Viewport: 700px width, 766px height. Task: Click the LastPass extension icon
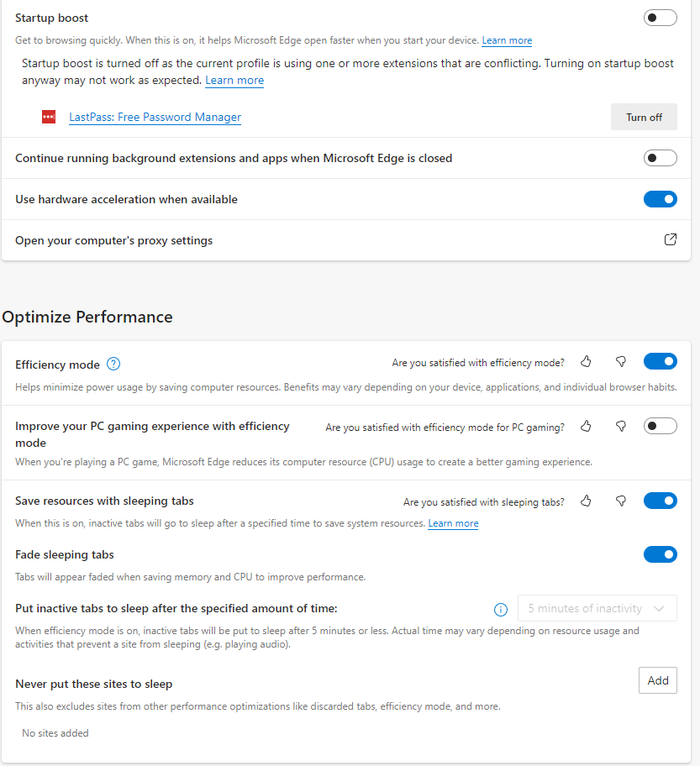[x=49, y=118]
